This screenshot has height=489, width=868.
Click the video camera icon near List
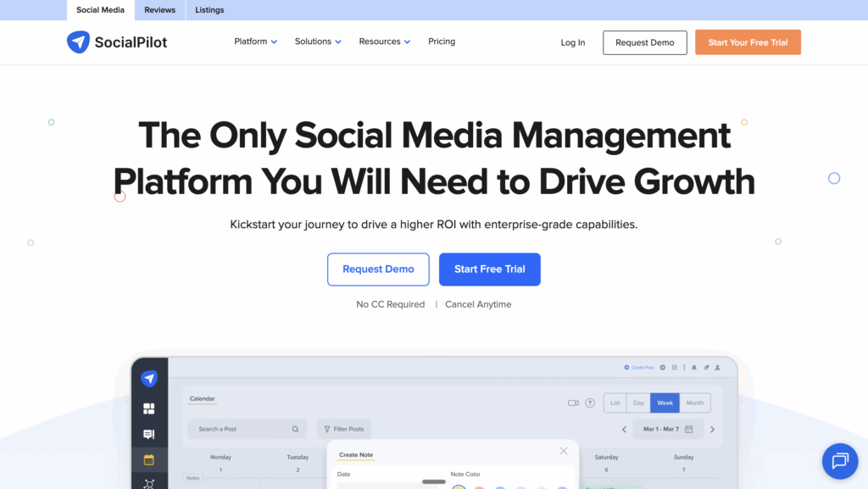(x=573, y=403)
